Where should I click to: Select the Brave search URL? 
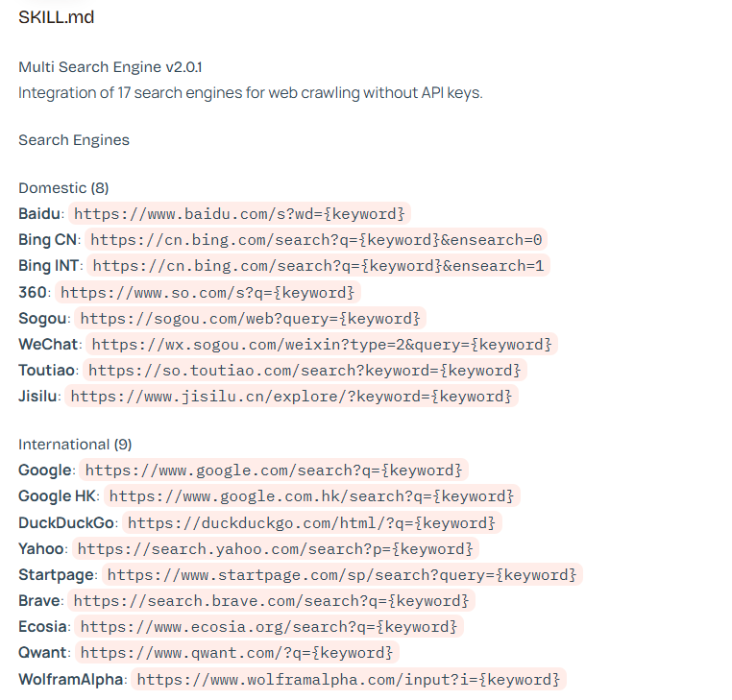271,600
